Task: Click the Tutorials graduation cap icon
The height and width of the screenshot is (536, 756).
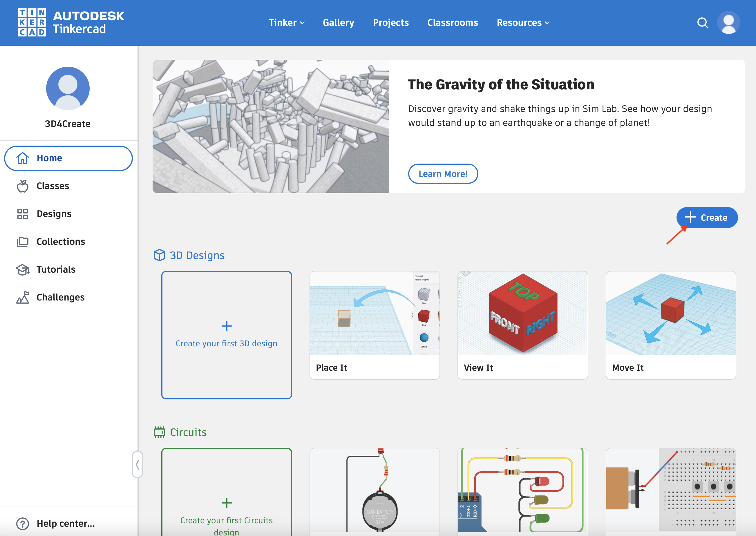Action: pos(22,270)
